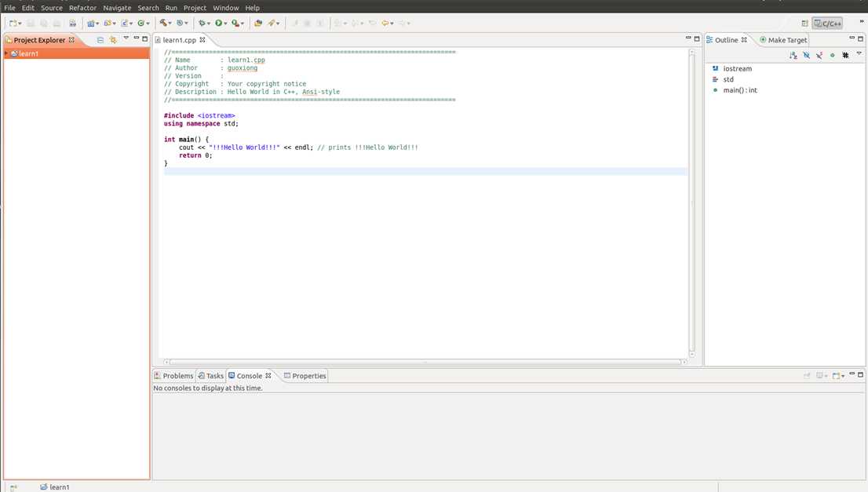This screenshot has height=492, width=868.
Task: Click the '#include <iostream>' code line
Action: coord(199,115)
